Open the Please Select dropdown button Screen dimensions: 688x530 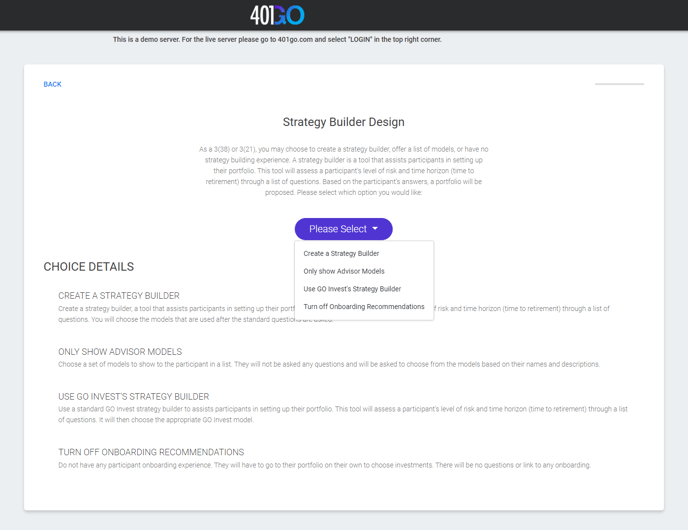coord(337,229)
